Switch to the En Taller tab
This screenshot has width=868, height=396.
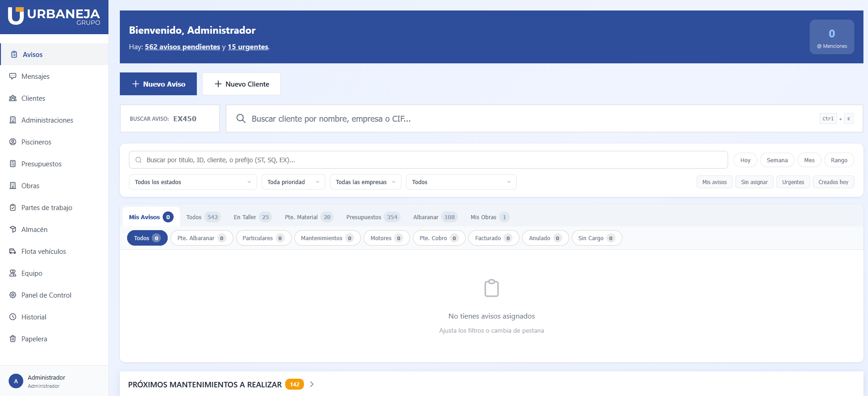252,217
